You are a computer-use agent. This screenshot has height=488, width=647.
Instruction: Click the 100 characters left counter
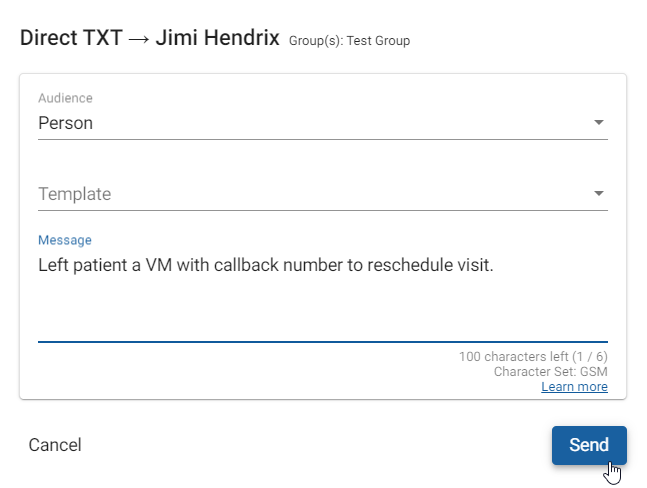[x=533, y=356]
